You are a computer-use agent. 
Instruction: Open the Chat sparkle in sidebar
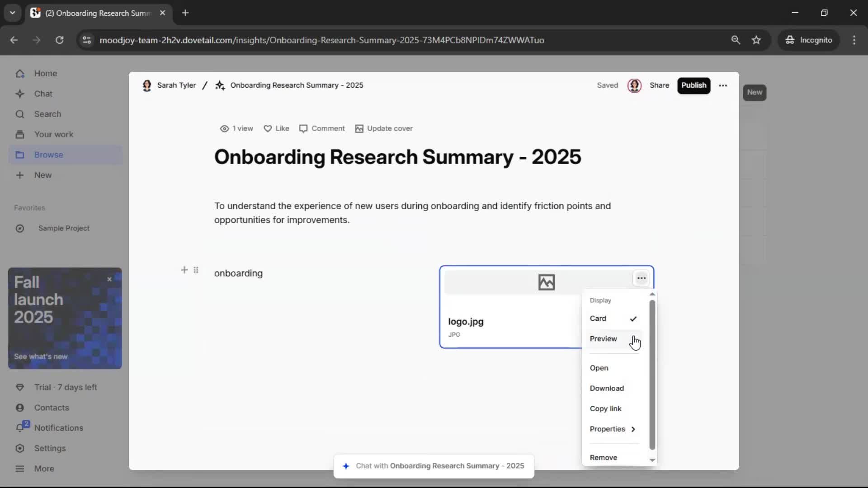click(20, 94)
